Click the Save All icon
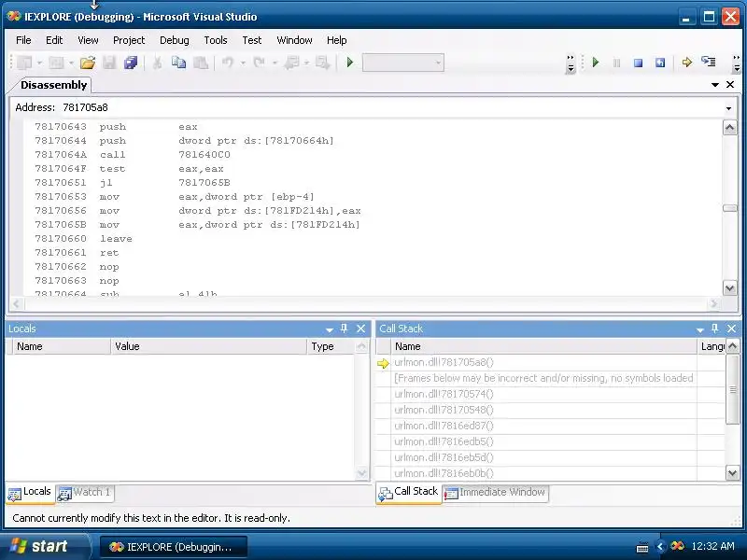747x560 pixels. [x=131, y=63]
